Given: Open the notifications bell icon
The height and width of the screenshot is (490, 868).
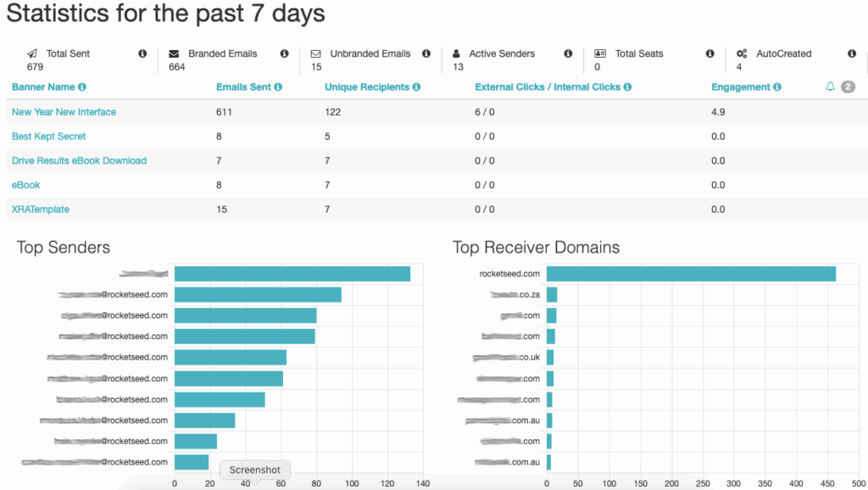Looking at the screenshot, I should pyautogui.click(x=831, y=86).
